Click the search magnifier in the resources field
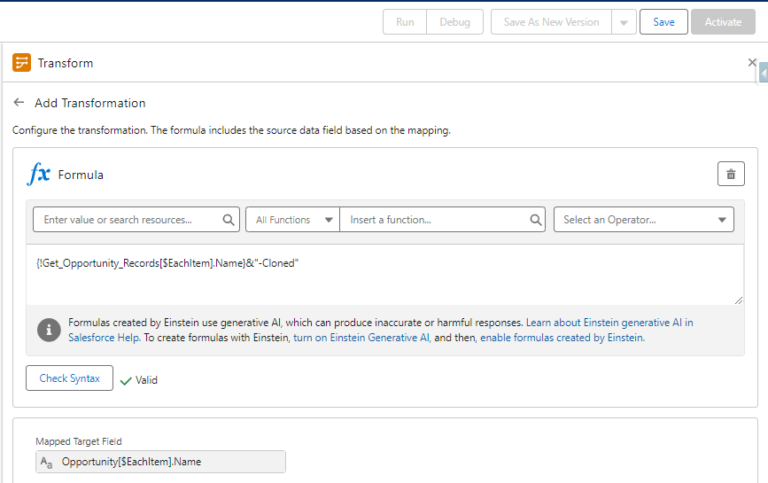 (x=229, y=220)
